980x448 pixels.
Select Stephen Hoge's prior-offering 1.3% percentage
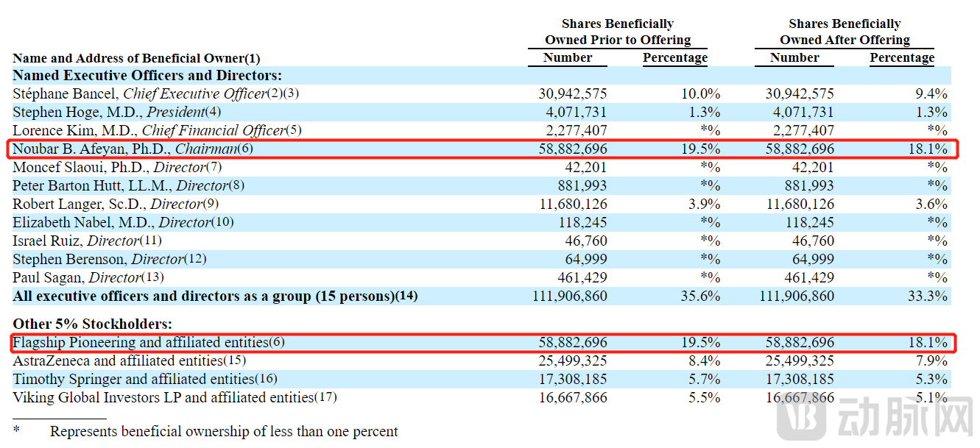point(704,112)
